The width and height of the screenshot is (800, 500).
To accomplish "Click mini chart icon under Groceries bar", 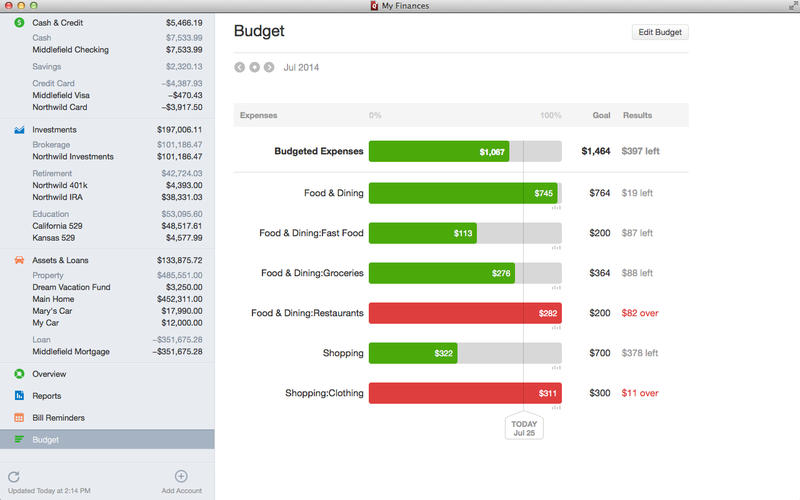I will click(x=556, y=288).
